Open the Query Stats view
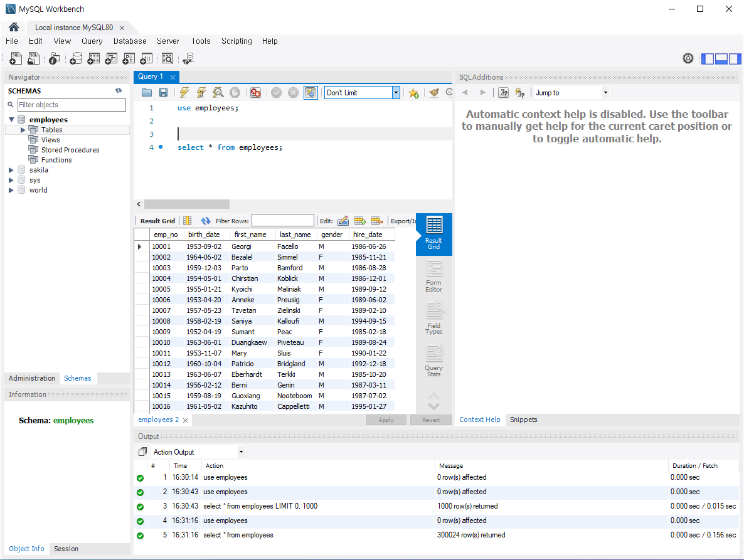Screen dimensions: 744x560 pos(433,361)
